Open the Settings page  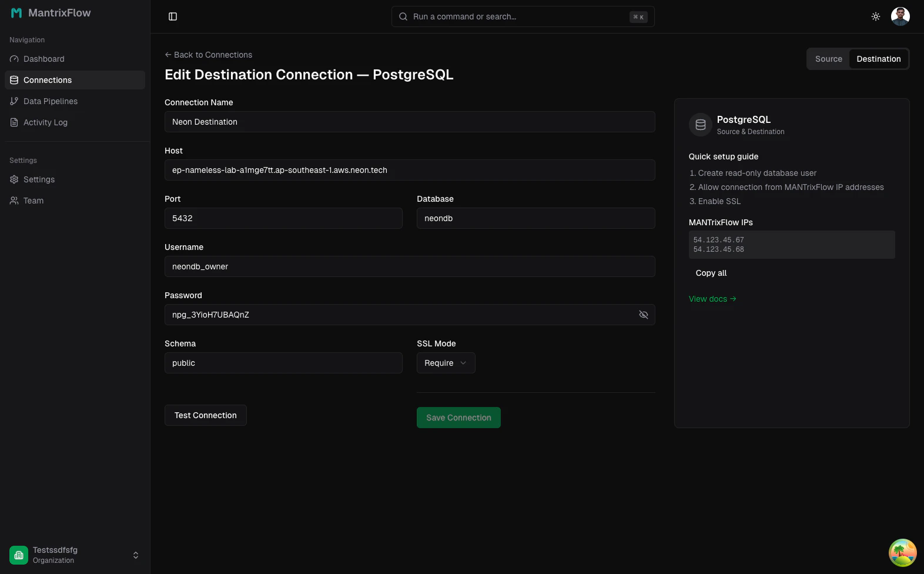[75, 179]
